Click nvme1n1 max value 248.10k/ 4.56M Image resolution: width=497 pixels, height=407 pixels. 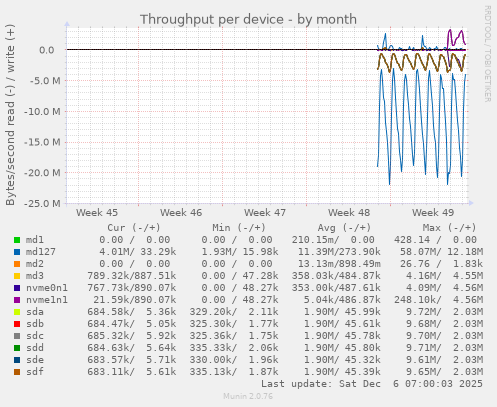438,300
